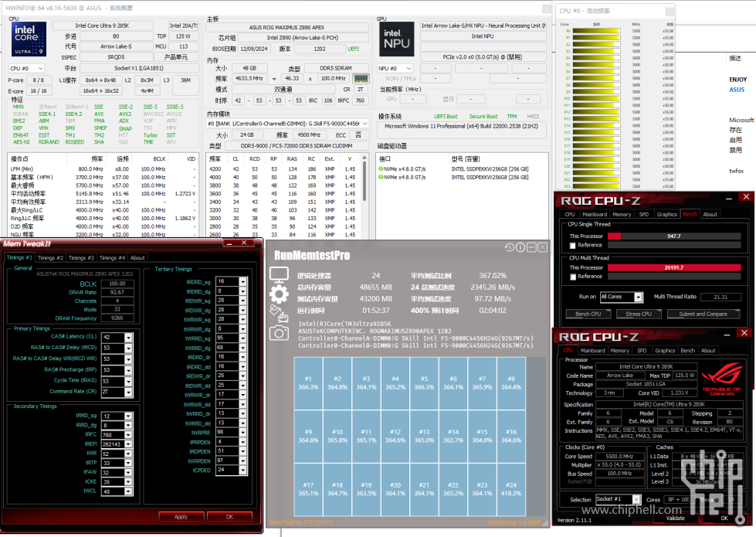Click the Stress CPU button
The image size is (756, 537).
coord(639,314)
